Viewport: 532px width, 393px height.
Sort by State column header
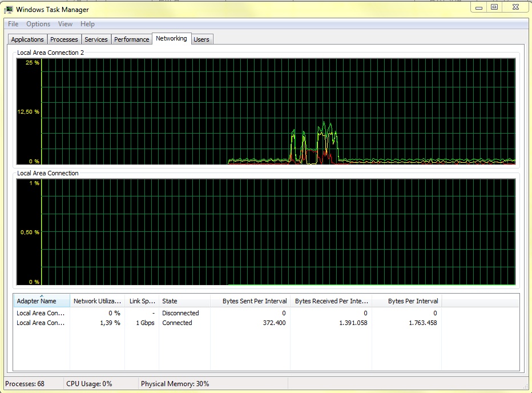[x=184, y=301]
